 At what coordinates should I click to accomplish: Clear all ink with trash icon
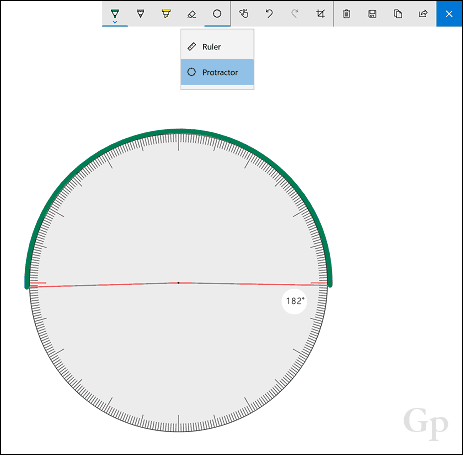pos(347,14)
